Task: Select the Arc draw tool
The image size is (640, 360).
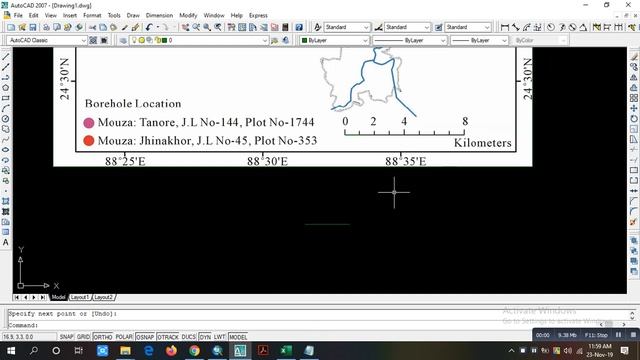Action: point(6,108)
